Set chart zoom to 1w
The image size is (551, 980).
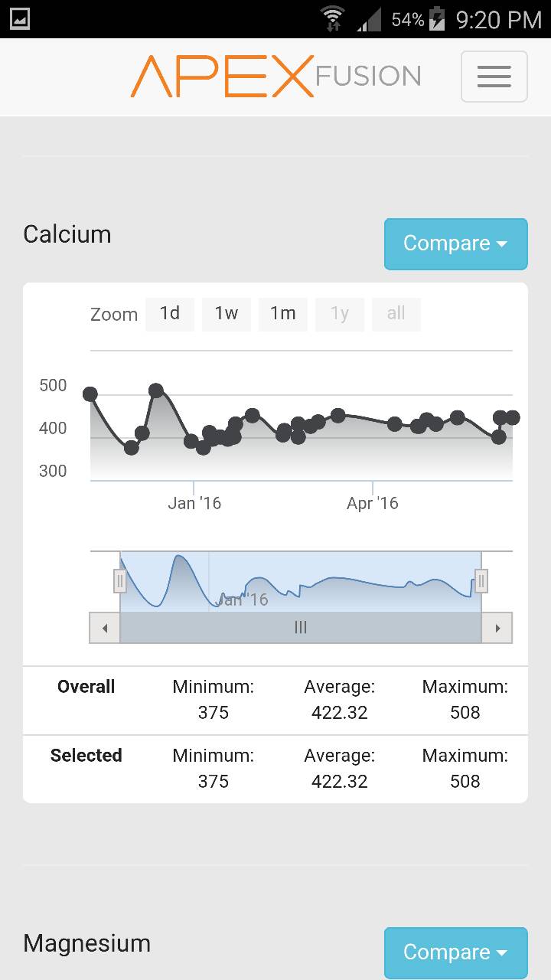[227, 314]
